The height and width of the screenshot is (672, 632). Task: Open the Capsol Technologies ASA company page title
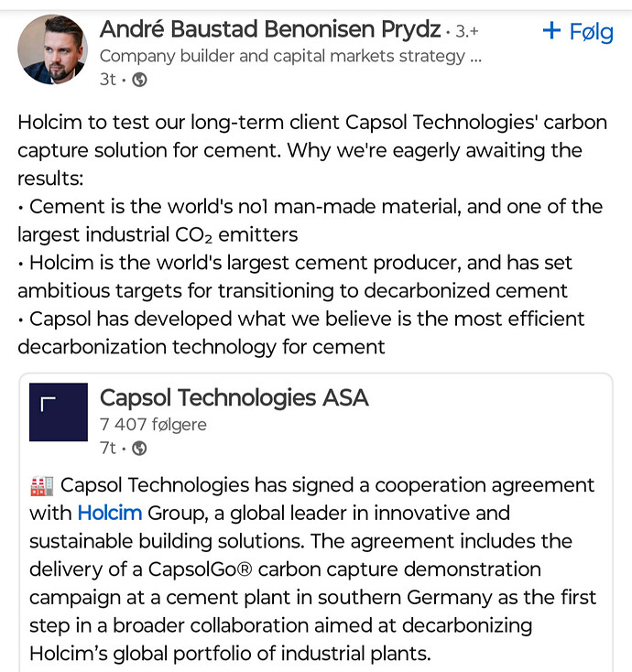pos(234,397)
